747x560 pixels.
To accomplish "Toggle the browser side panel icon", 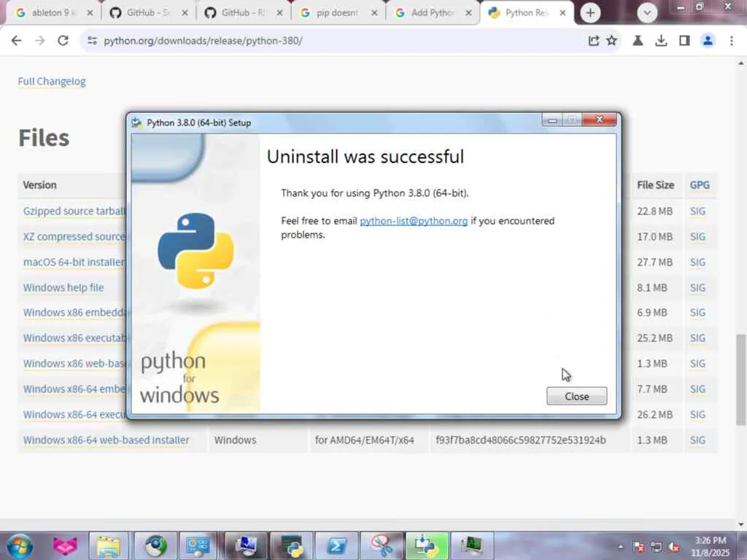I will tap(684, 41).
